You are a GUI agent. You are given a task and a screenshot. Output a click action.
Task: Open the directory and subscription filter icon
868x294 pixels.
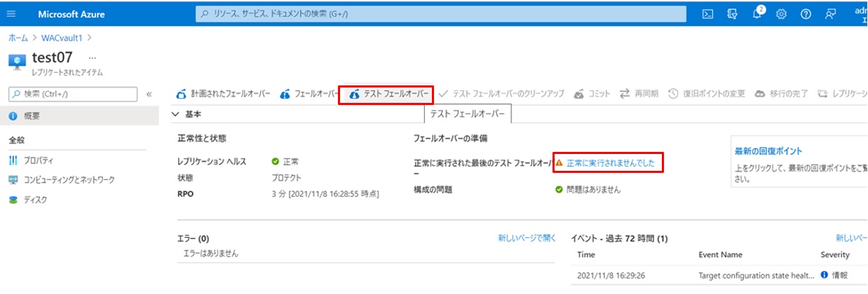tap(733, 14)
